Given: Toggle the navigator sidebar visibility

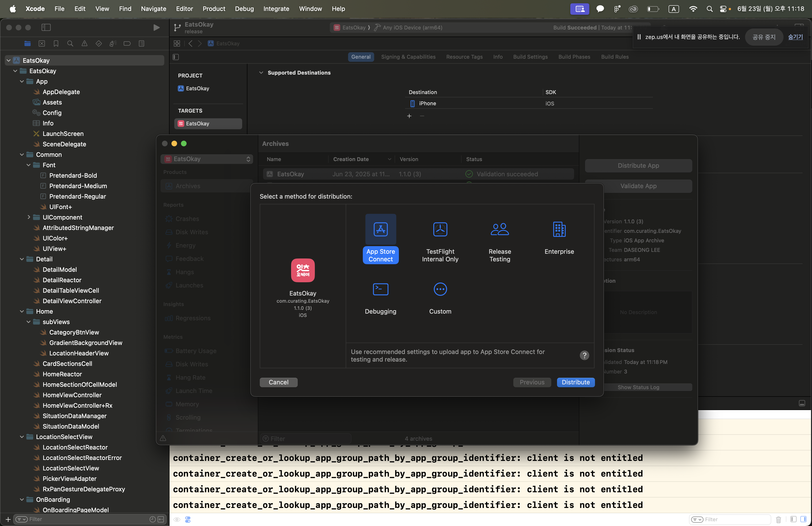Looking at the screenshot, I should tap(46, 27).
